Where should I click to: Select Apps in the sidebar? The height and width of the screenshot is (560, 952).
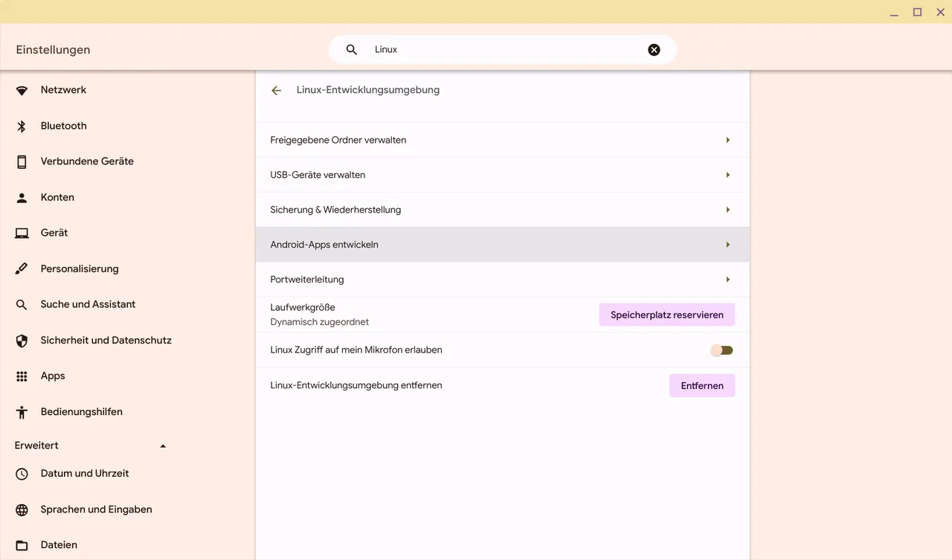click(53, 376)
